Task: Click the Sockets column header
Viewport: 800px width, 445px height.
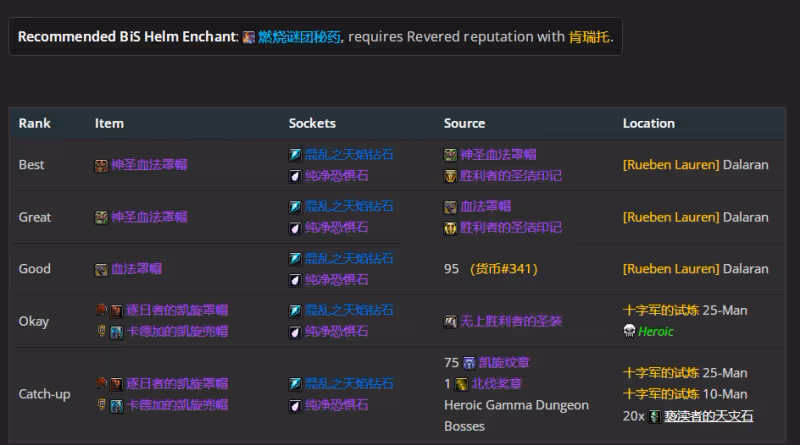Action: 312,123
